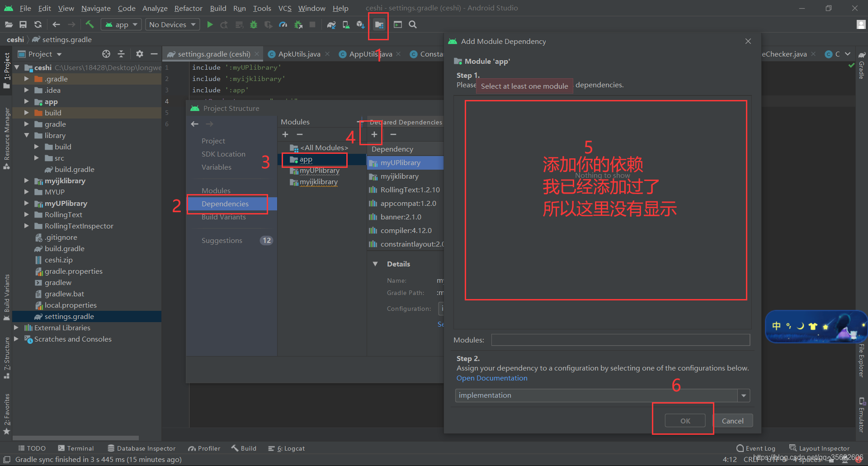Hide the Project panel with minus icon
Screen dimensions: 868x466
coord(154,54)
